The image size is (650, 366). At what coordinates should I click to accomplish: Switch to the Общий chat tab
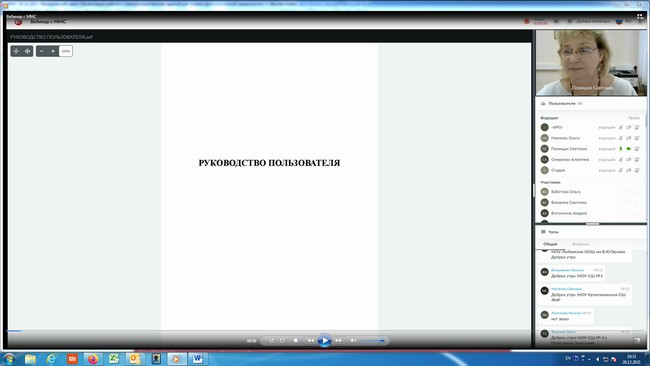550,244
